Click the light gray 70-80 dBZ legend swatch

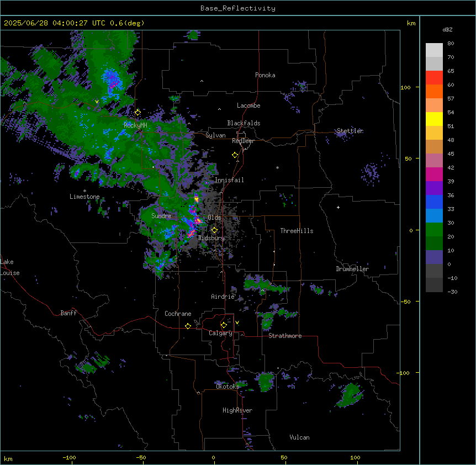point(434,50)
